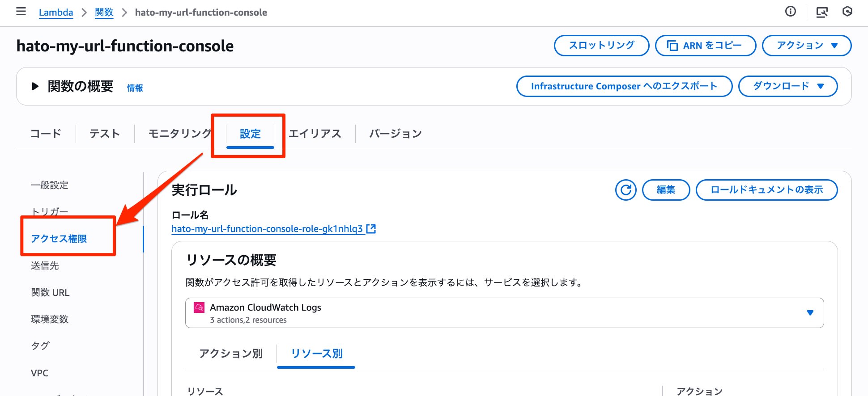
Task: Click the hato-my-url-function-console page title
Action: pos(125,46)
